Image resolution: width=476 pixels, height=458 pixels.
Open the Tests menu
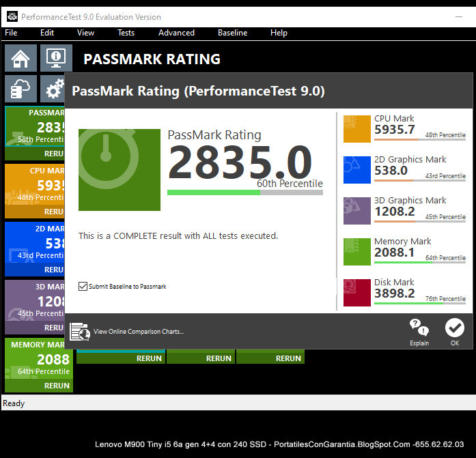click(126, 33)
